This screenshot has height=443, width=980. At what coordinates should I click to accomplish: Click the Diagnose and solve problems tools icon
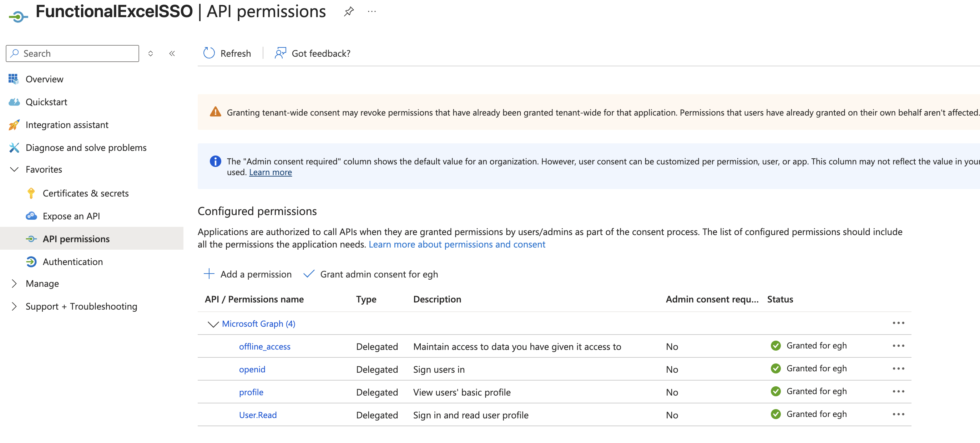pyautogui.click(x=14, y=148)
